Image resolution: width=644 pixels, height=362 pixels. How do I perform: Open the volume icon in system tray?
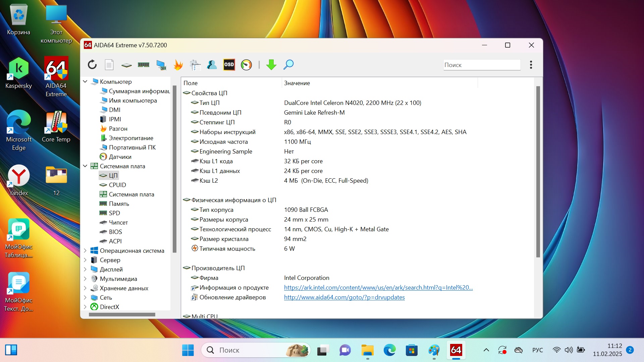tap(569, 350)
